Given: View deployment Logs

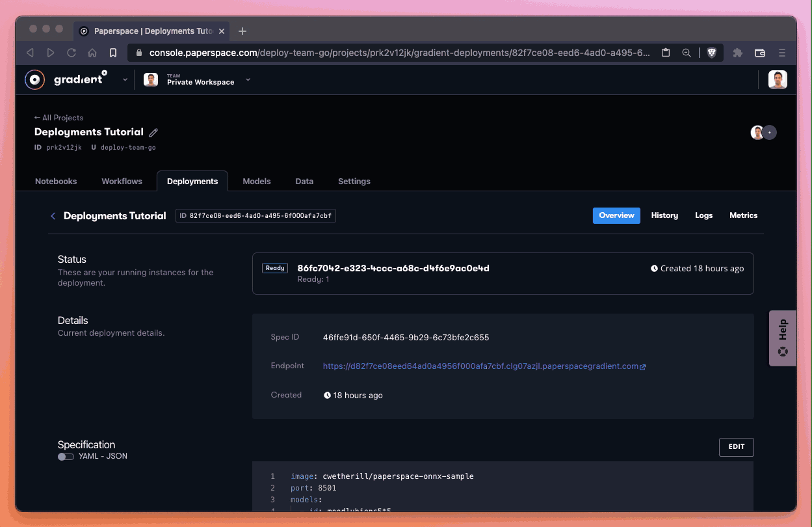Looking at the screenshot, I should click(x=704, y=215).
